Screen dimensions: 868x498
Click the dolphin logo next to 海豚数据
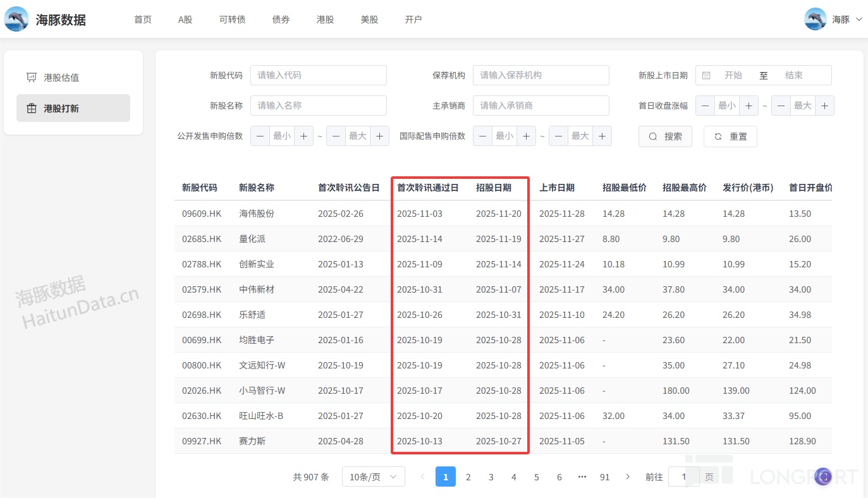(16, 19)
